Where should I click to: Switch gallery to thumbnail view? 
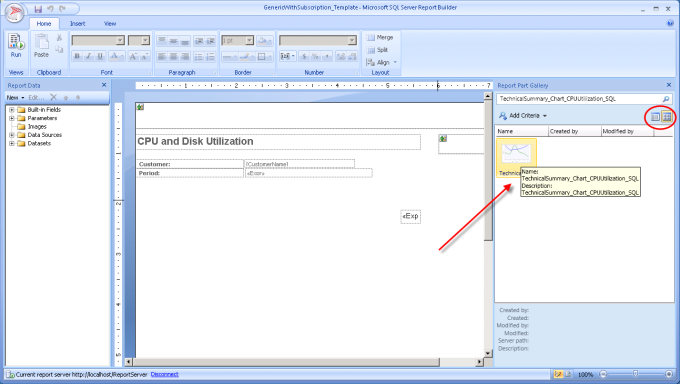click(x=667, y=116)
